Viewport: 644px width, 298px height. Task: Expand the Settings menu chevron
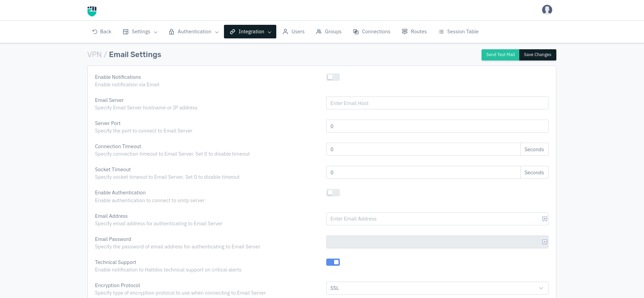coord(156,32)
